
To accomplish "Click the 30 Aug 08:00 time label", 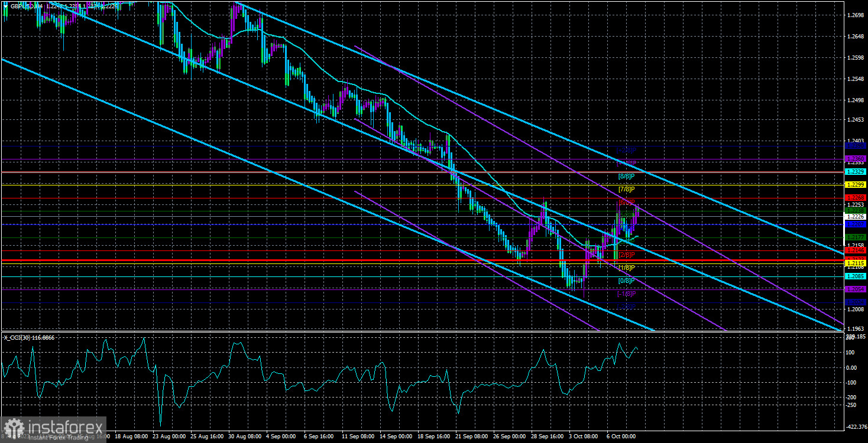I will [x=244, y=437].
